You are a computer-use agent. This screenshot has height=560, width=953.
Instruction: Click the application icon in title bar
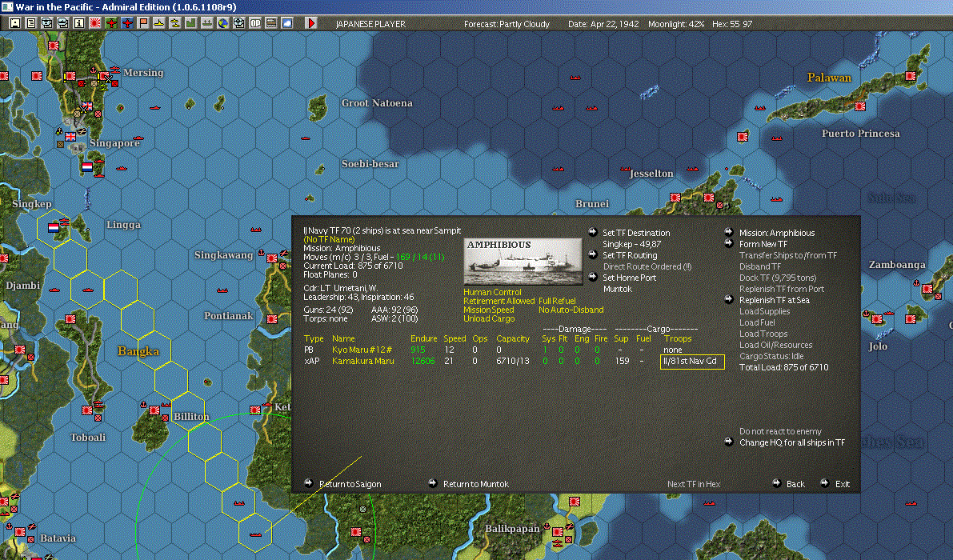[6, 6]
